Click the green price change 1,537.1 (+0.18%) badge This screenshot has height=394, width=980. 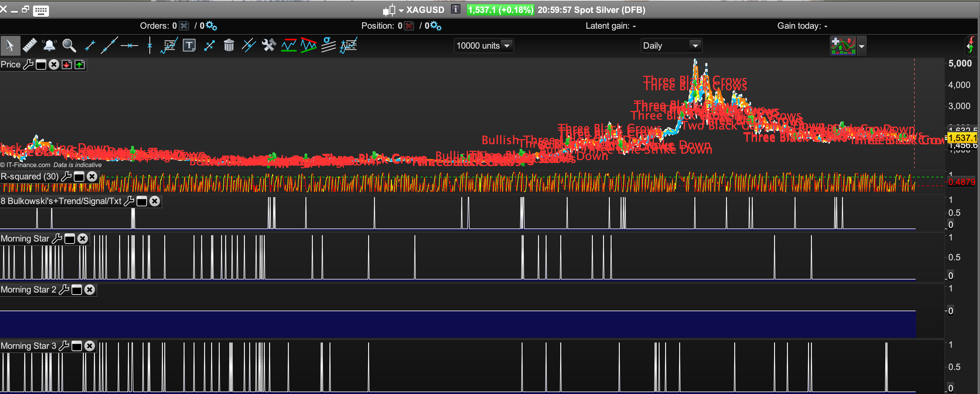500,10
